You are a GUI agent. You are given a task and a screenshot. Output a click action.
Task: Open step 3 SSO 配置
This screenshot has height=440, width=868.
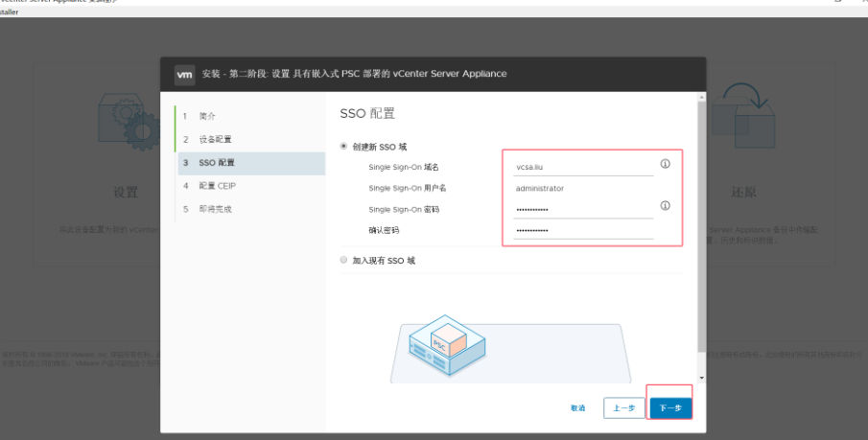pos(251,163)
